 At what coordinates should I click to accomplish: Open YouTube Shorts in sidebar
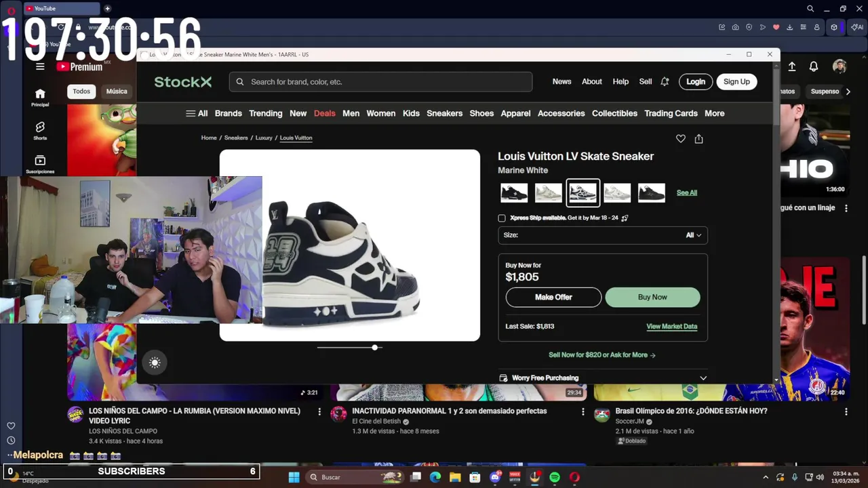tap(40, 131)
